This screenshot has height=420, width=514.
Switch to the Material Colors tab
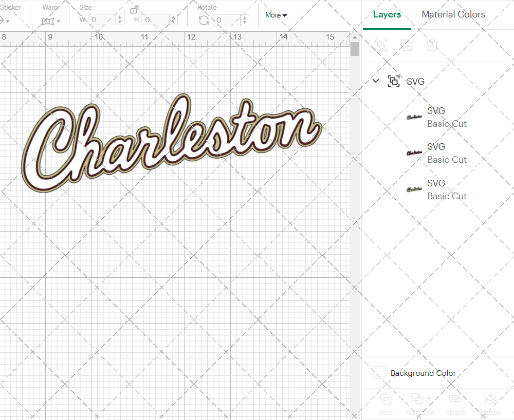(453, 14)
